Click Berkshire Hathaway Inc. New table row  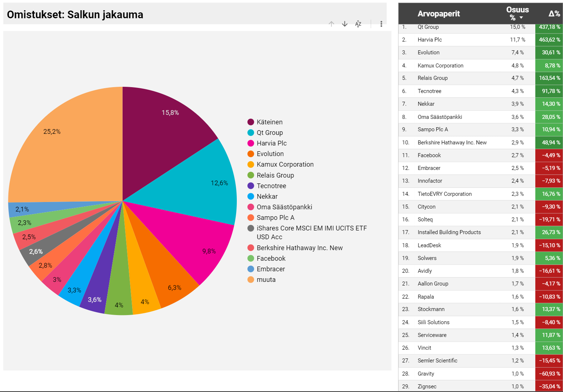click(x=481, y=143)
